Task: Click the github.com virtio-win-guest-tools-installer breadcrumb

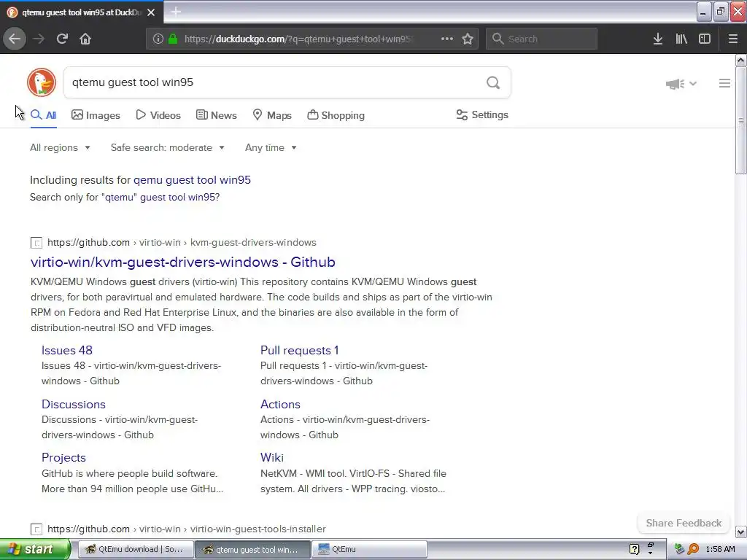Action: 187,529
